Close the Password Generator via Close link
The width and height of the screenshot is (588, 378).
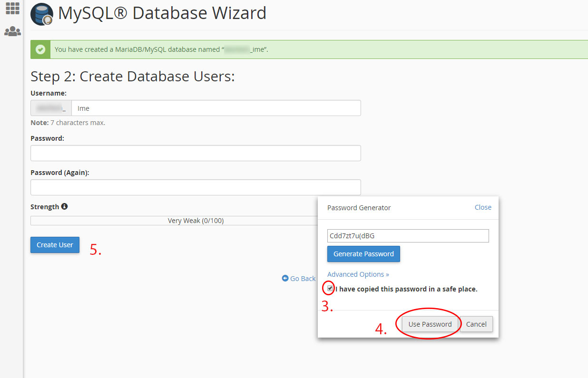point(483,207)
